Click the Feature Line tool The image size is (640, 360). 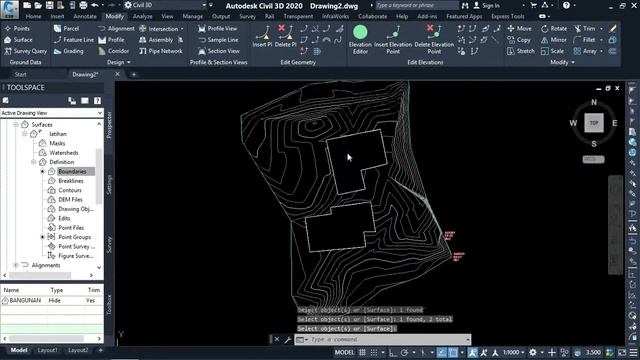point(74,40)
